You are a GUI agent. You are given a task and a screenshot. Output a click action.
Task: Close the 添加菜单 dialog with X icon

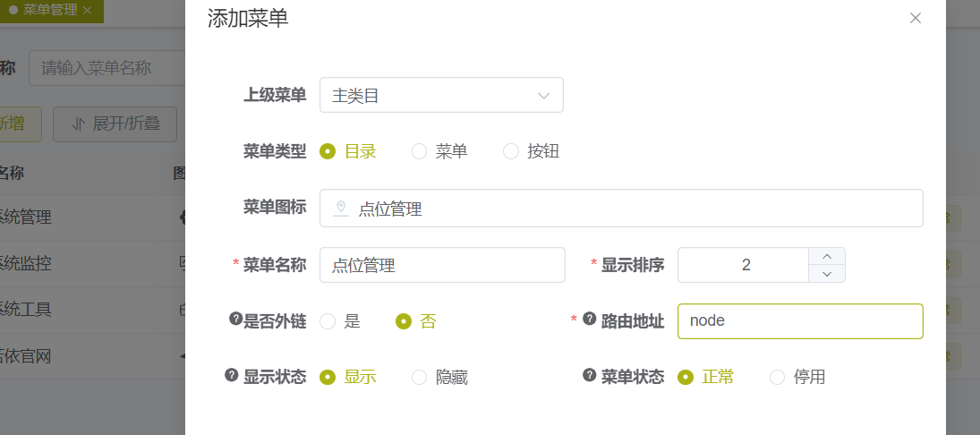pos(915,18)
